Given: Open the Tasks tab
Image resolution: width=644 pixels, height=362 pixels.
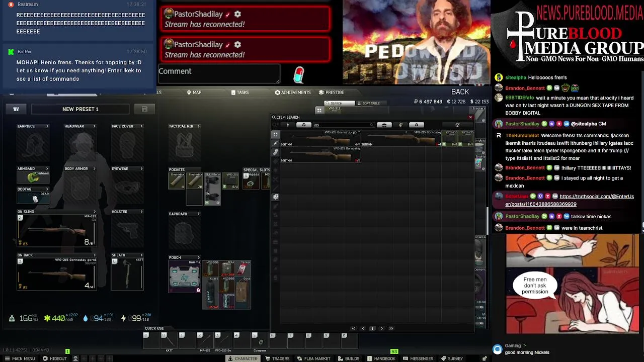Looking at the screenshot, I should point(240,93).
